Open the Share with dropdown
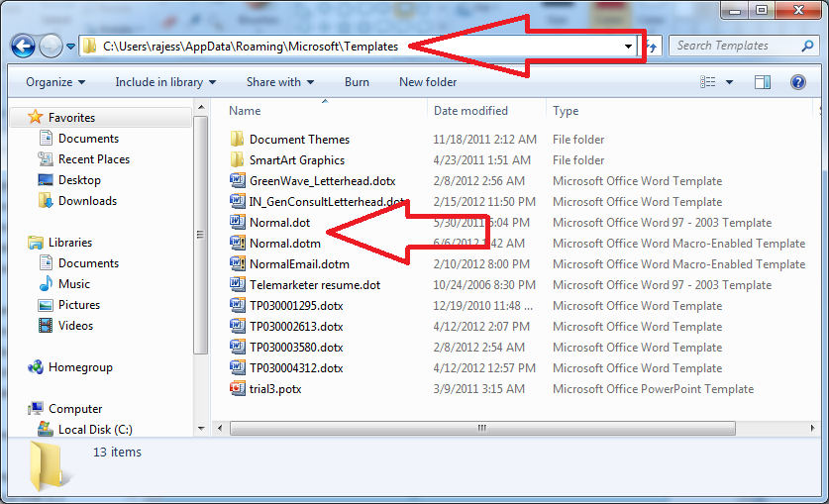This screenshot has width=829, height=504. tap(280, 82)
